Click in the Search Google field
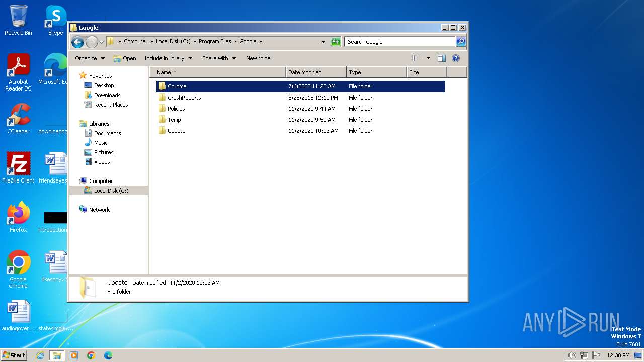 point(400,42)
